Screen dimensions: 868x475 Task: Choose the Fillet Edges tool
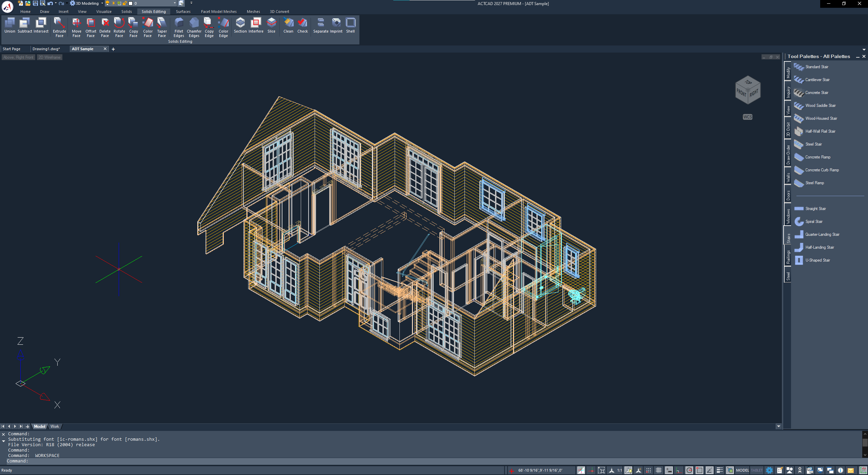[x=179, y=27]
